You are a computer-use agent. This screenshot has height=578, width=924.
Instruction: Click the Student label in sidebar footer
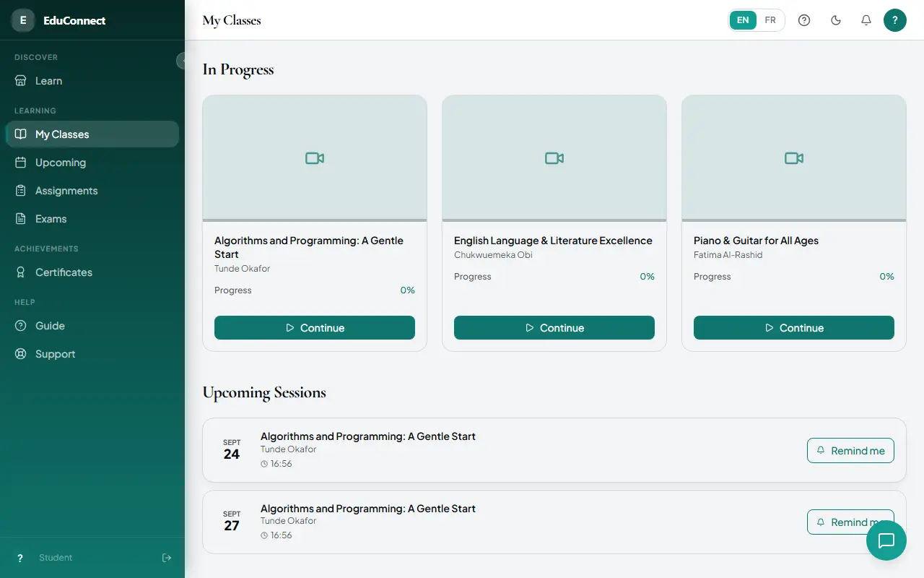point(56,558)
